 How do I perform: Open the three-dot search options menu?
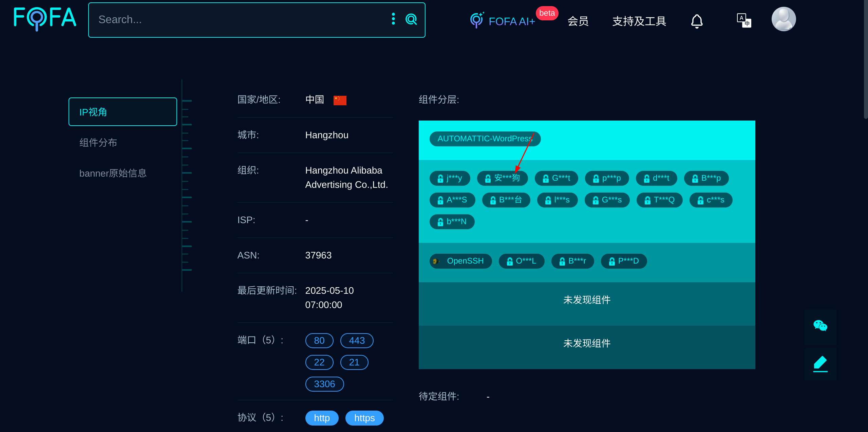(x=393, y=19)
